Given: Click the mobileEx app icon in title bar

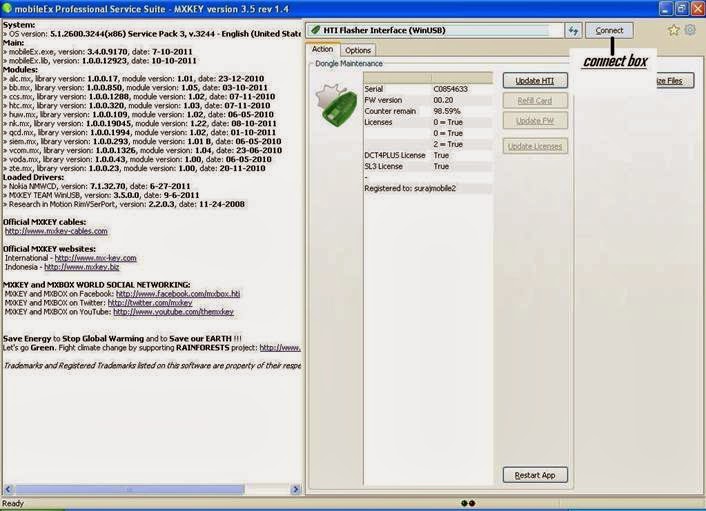Looking at the screenshot, I should [x=7, y=9].
